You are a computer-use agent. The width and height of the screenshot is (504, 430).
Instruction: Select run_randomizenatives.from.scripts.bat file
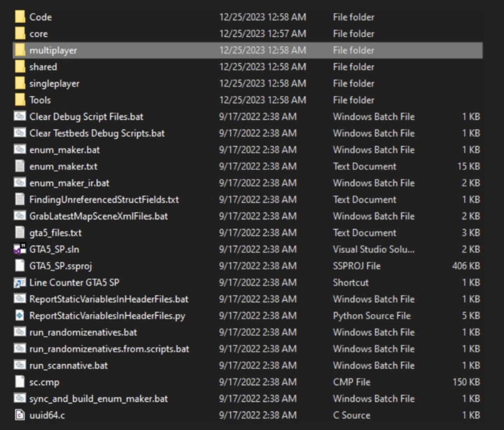[x=109, y=349]
